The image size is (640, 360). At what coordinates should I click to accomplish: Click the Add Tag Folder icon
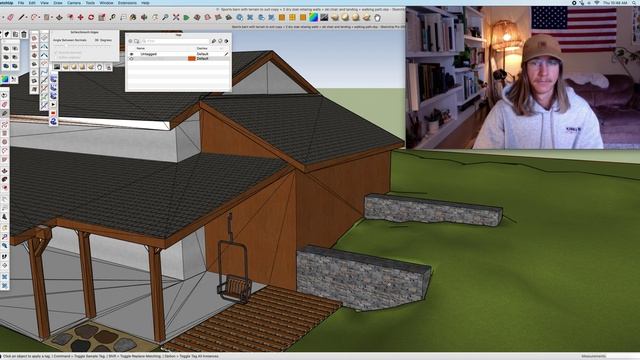[137, 41]
